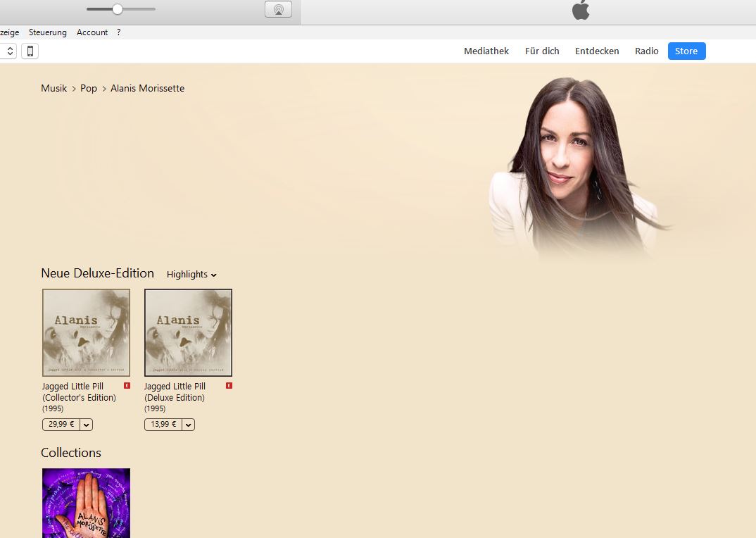Open the media type selector stepper

8,51
